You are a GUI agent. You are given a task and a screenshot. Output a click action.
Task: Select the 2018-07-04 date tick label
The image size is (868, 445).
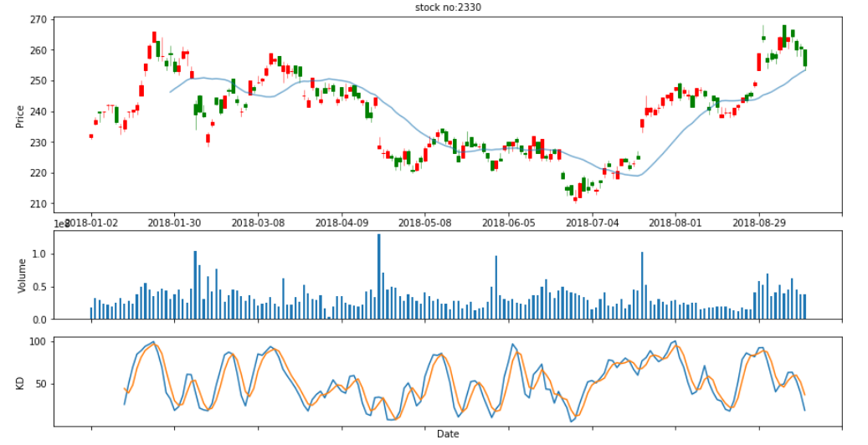click(592, 222)
